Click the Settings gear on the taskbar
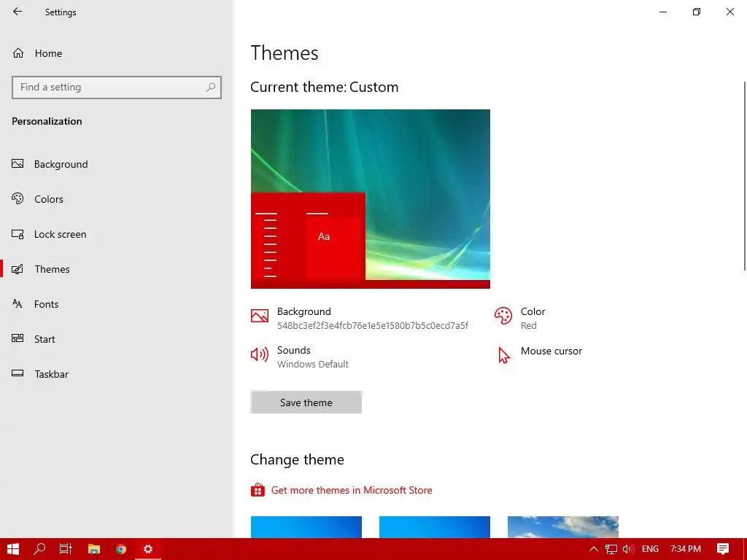This screenshot has height=560, width=747. [148, 549]
